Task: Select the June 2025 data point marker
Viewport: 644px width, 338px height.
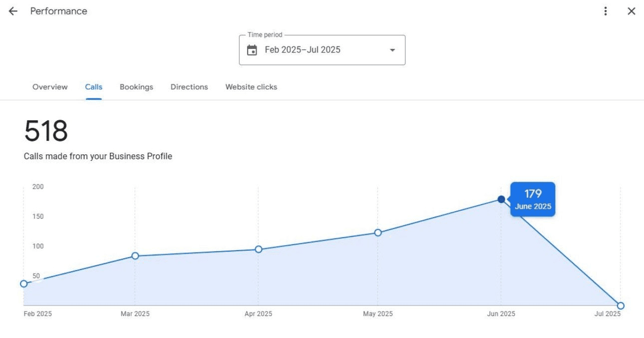Action: (501, 199)
